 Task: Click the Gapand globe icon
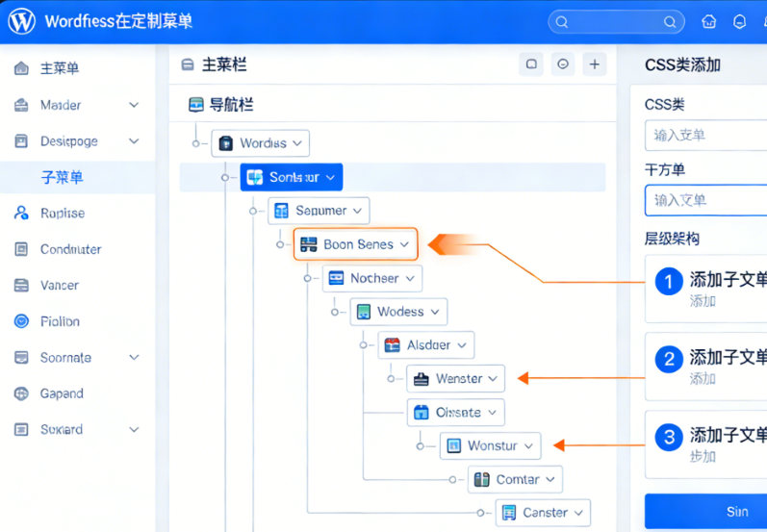point(21,393)
